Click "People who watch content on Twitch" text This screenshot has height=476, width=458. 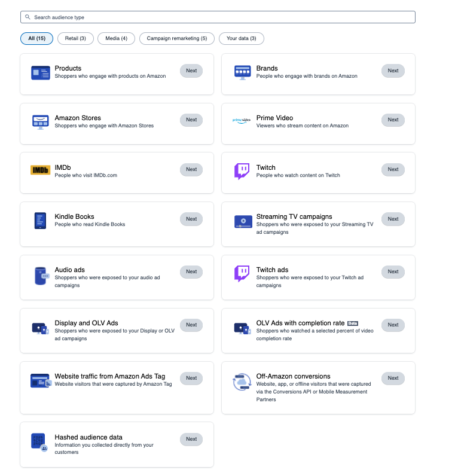click(x=298, y=175)
